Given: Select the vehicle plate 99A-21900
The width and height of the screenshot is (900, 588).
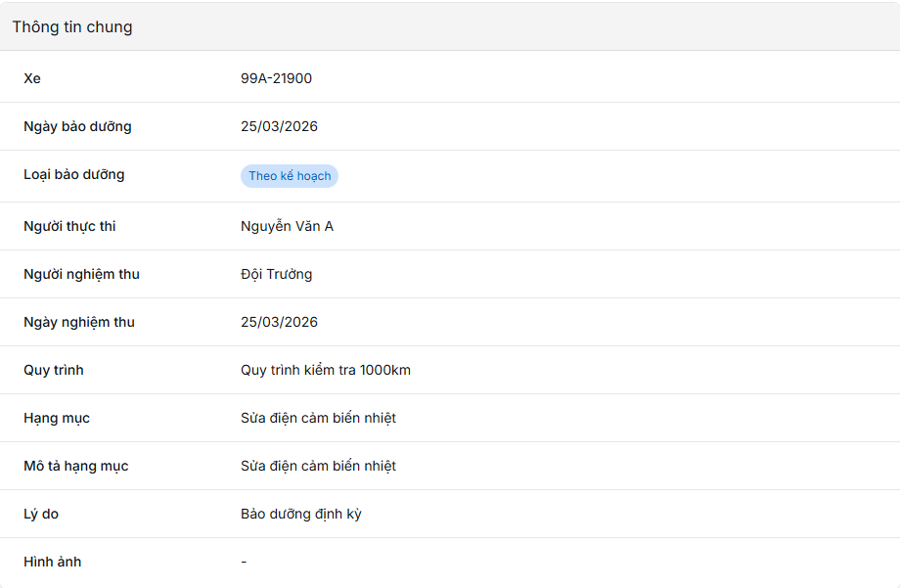Looking at the screenshot, I should click(276, 78).
